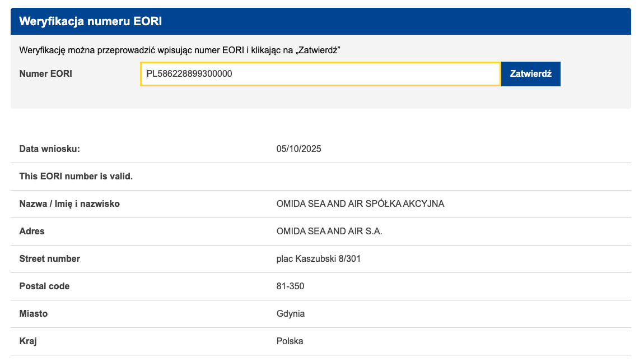
Task: Click the 'Postal code' label
Action: (44, 286)
